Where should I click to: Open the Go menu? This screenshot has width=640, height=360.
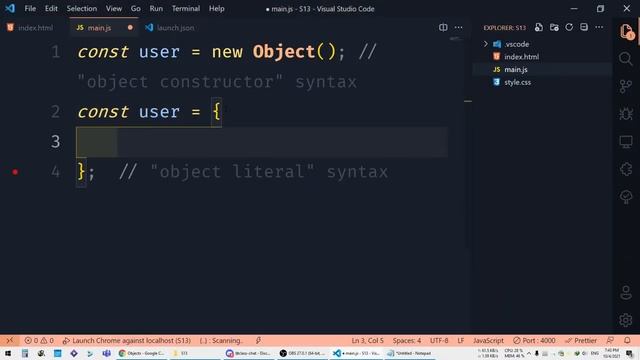tap(136, 8)
